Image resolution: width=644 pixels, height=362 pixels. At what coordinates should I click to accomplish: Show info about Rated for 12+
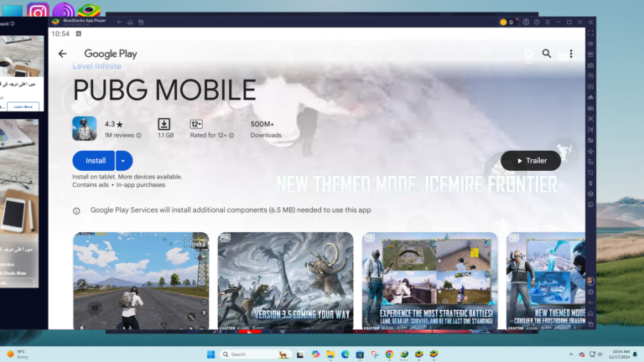coord(231,136)
